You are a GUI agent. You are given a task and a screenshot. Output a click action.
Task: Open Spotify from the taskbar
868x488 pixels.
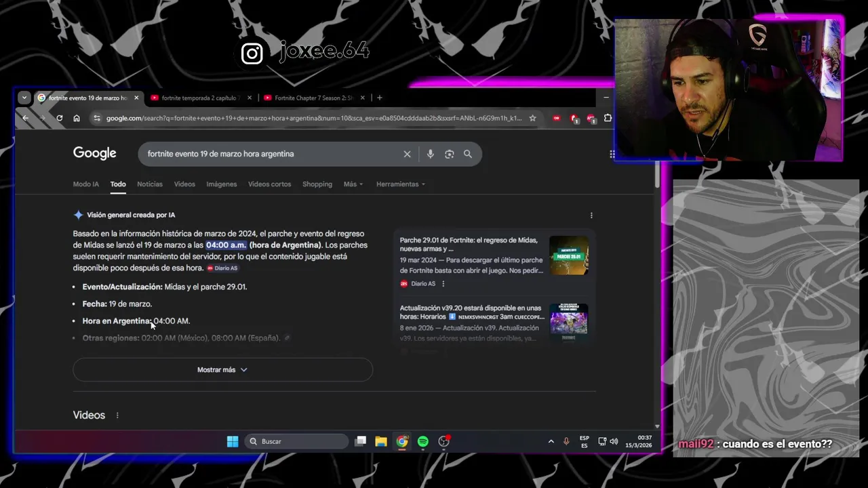pyautogui.click(x=423, y=441)
